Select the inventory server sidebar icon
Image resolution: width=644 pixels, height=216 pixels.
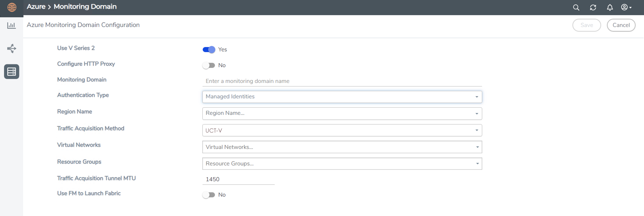[11, 72]
